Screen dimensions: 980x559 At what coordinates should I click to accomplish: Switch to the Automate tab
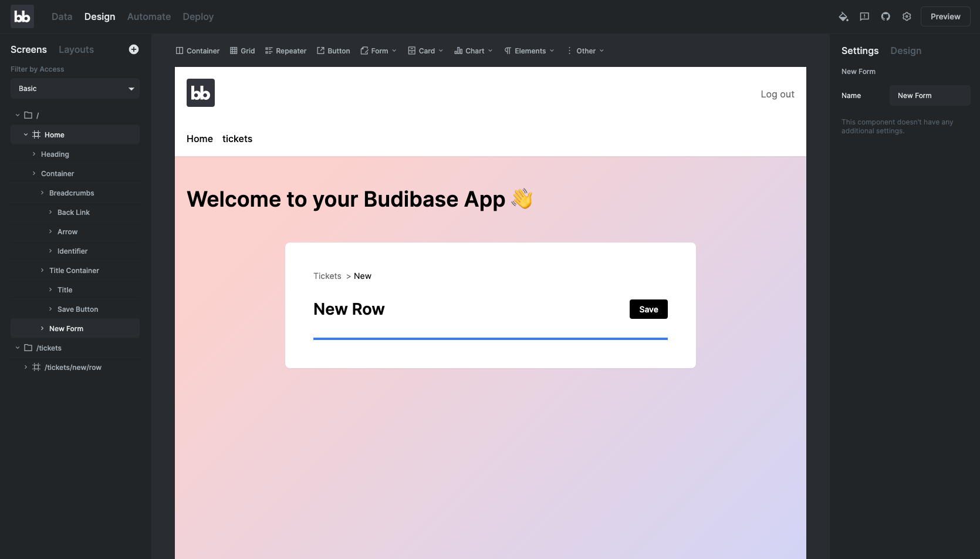point(149,16)
